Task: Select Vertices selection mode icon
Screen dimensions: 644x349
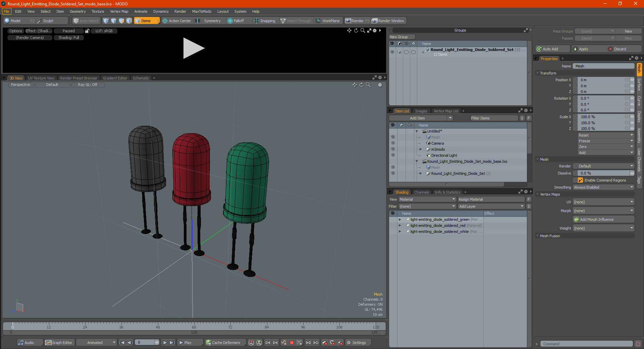Action: (x=106, y=21)
